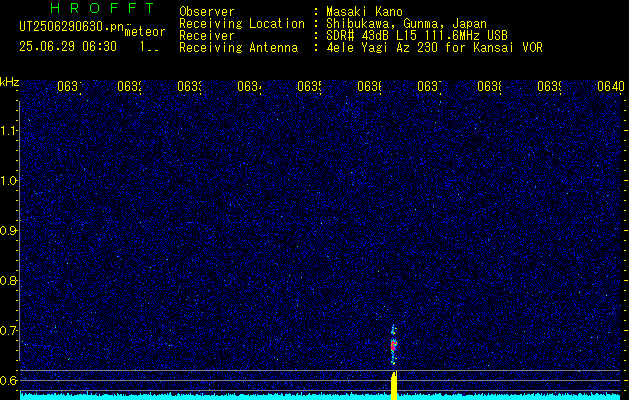The height and width of the screenshot is (400, 629).
Task: Click the 'Observer' field label
Action: click(207, 12)
